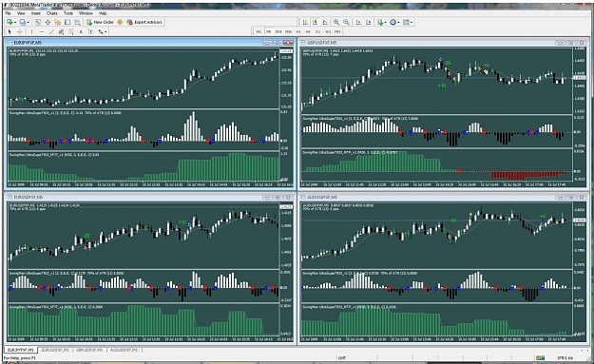Image resolution: width=594 pixels, height=364 pixels.
Task: Select the M30 timeframe button
Action: pos(288,31)
